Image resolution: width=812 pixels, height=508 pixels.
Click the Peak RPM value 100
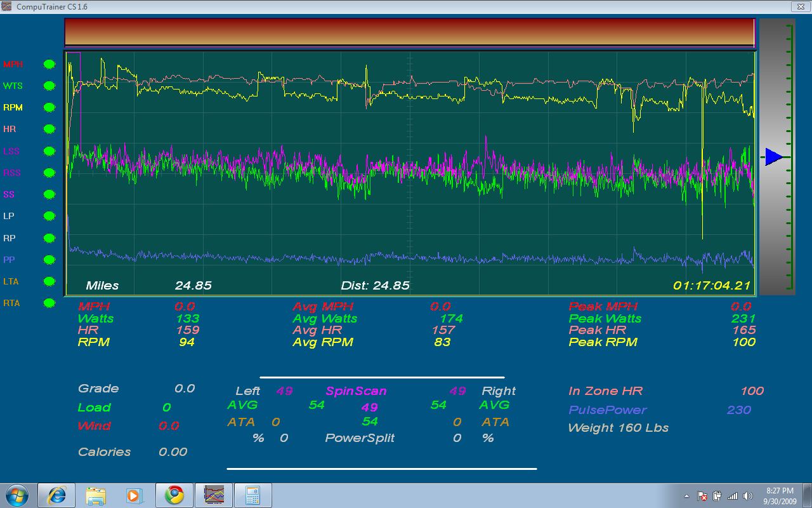(743, 342)
